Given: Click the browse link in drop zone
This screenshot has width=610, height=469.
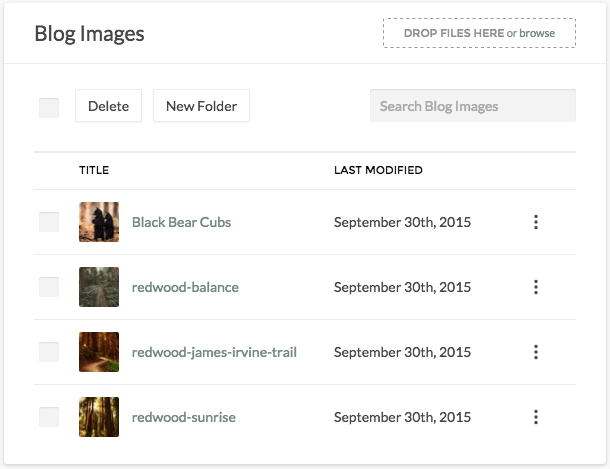Looking at the screenshot, I should point(537,33).
